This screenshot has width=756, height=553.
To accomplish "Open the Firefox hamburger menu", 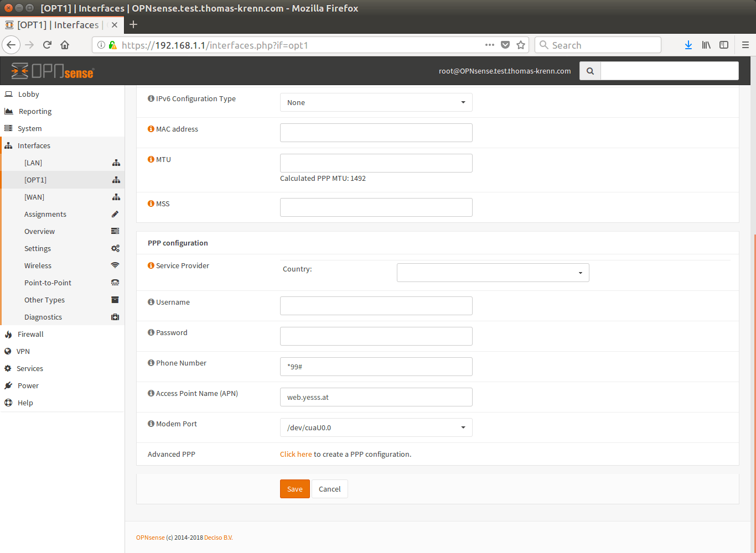I will pyautogui.click(x=745, y=45).
